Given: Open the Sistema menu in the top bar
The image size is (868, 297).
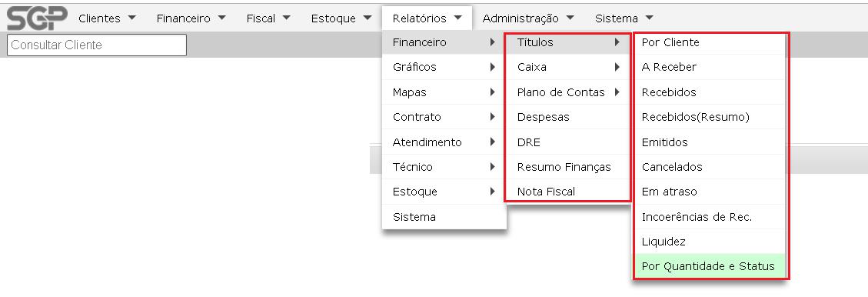Looking at the screenshot, I should tap(624, 18).
